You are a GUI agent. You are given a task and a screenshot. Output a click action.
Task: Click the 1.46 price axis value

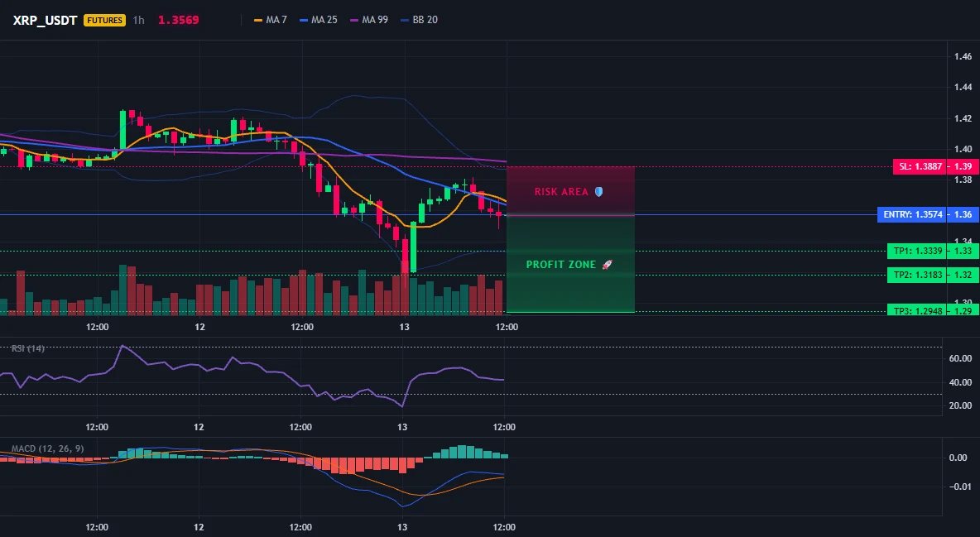click(963, 57)
